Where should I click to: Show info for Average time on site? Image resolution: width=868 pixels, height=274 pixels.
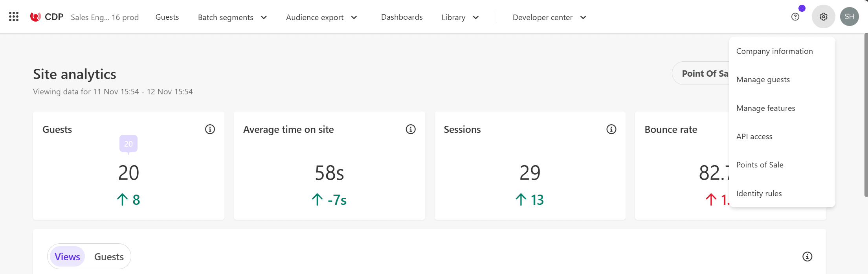point(411,129)
